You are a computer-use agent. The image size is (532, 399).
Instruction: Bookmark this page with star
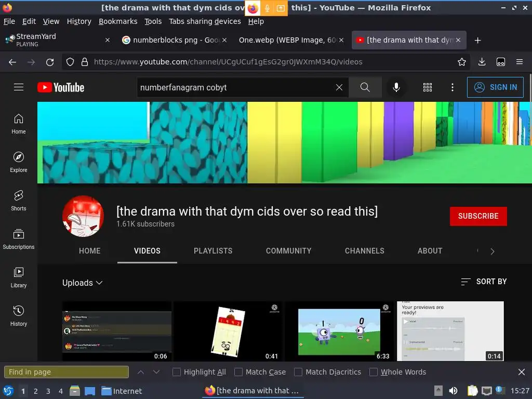point(461,62)
